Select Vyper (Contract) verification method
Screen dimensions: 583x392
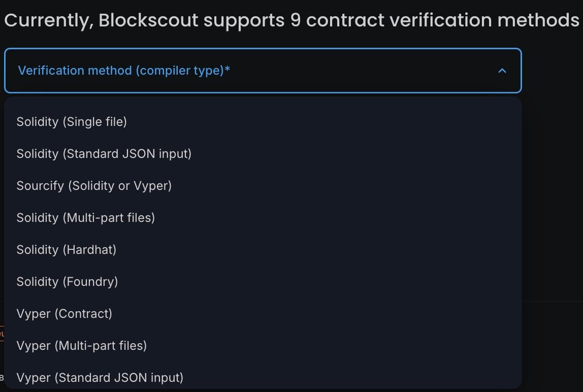click(x=64, y=314)
